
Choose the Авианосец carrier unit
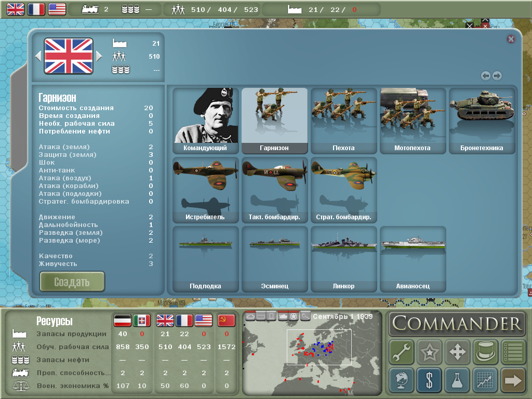coord(413,259)
